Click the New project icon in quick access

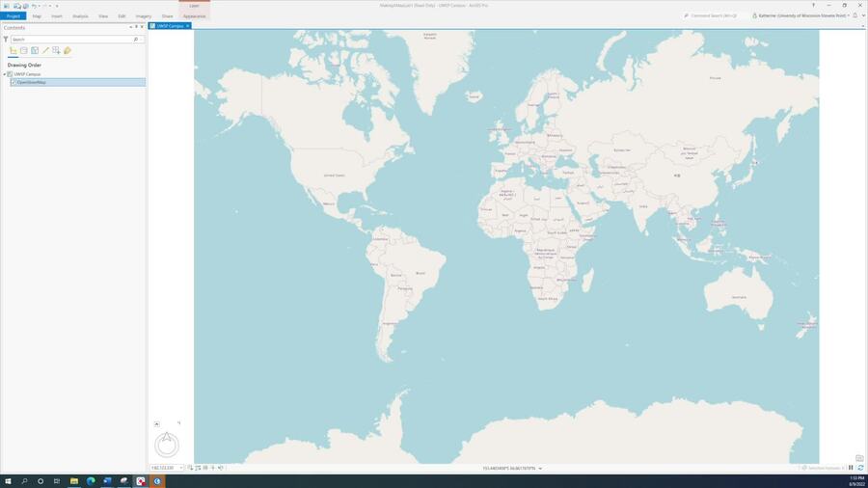(x=7, y=6)
